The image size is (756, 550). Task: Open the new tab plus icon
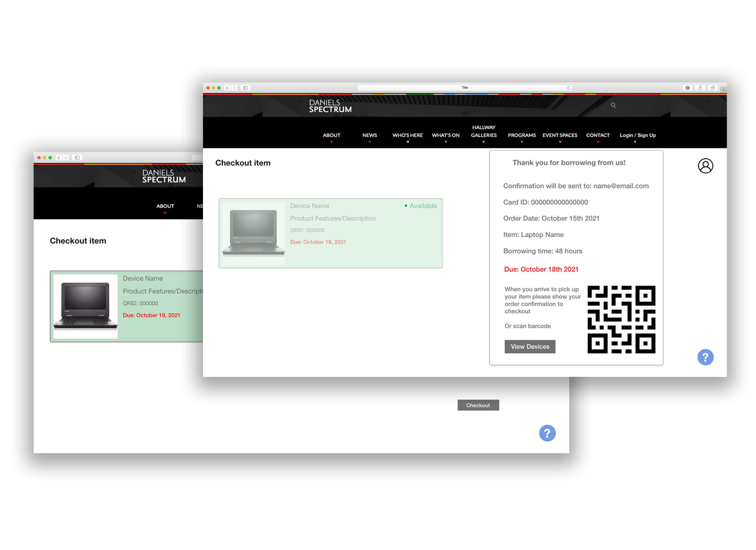click(723, 90)
